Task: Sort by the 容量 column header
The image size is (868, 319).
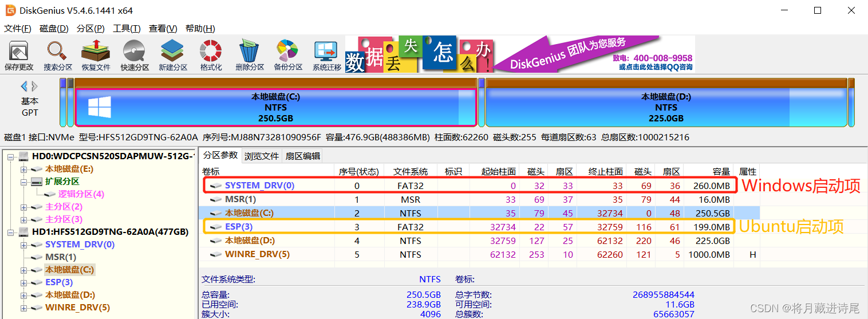Action: tap(708, 171)
